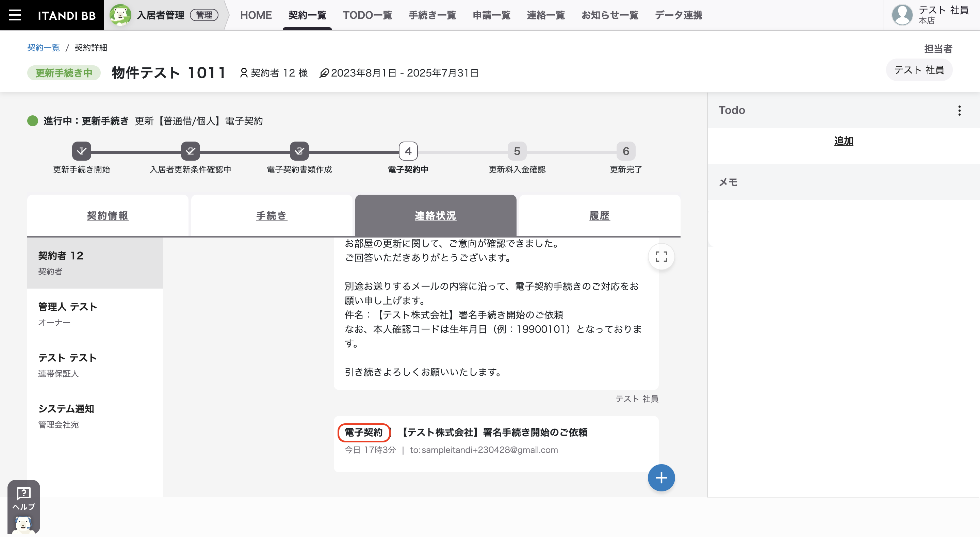Open 契約一覧 in top navigation
The image size is (980, 537).
[x=307, y=15]
